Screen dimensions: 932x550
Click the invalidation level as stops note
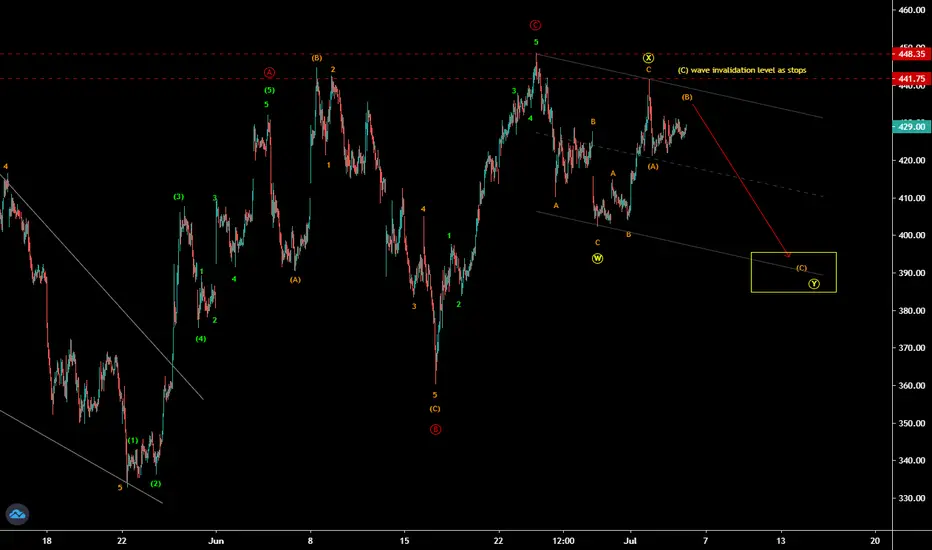click(x=742, y=70)
